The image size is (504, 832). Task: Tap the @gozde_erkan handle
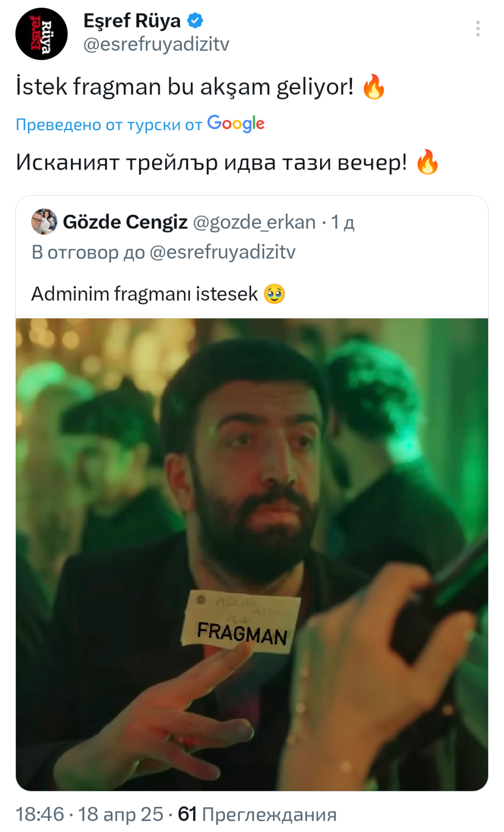coord(254,222)
